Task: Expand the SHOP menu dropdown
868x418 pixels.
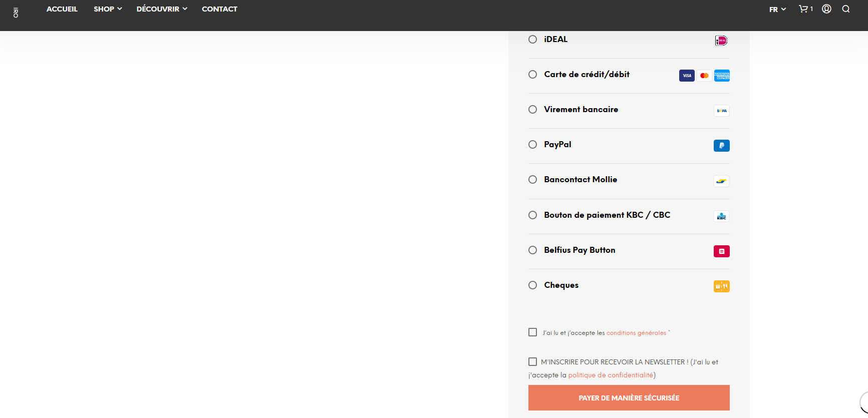Action: [108, 9]
